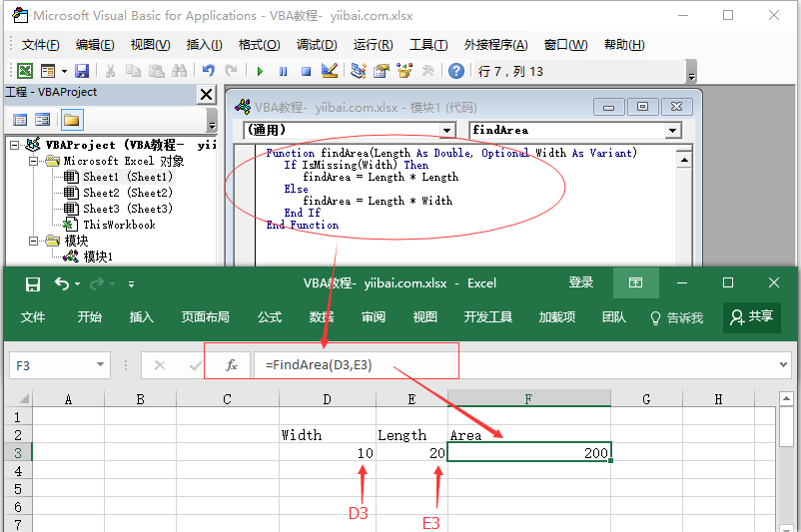Select Sheet2 (Sheet2) in project tree
Screen dimensions: 801x532
point(128,193)
